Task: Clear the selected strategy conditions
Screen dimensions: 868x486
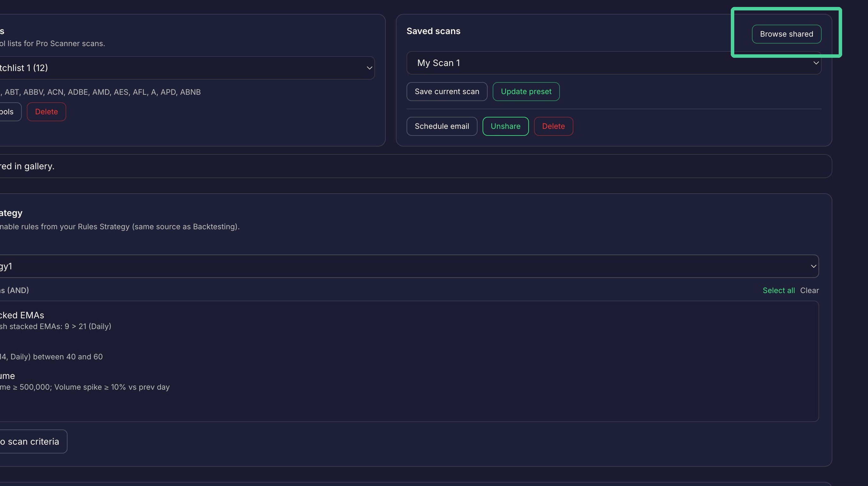Action: (x=809, y=291)
